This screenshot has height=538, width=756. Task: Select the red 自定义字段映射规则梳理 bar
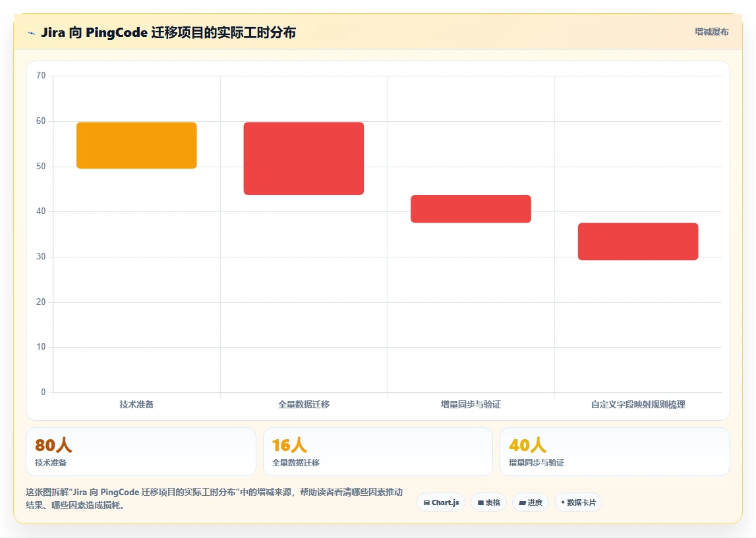tap(638, 241)
